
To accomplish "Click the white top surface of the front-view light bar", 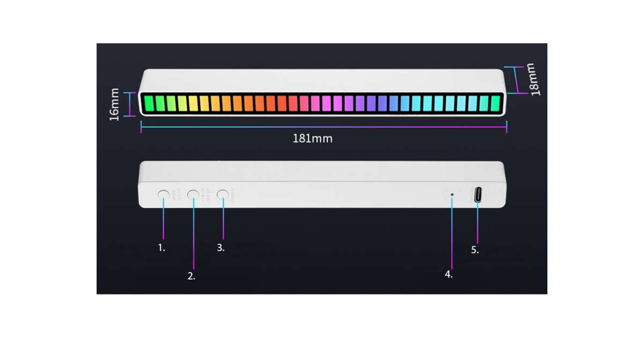I will tap(322, 79).
